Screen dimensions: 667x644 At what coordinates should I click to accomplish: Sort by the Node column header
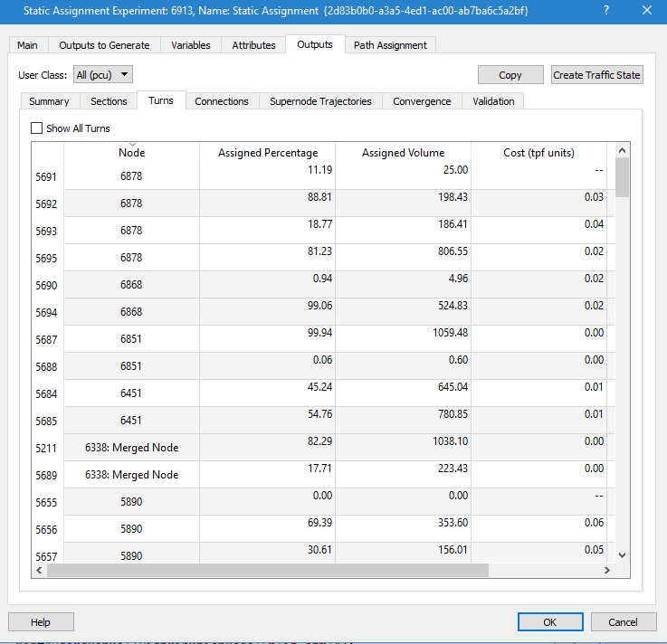click(131, 152)
